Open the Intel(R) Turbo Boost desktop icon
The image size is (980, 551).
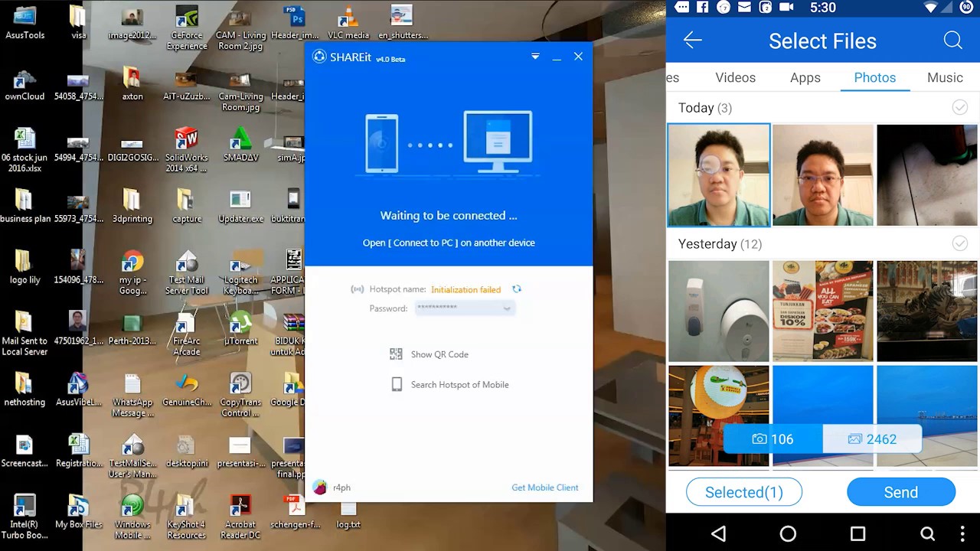(24, 517)
